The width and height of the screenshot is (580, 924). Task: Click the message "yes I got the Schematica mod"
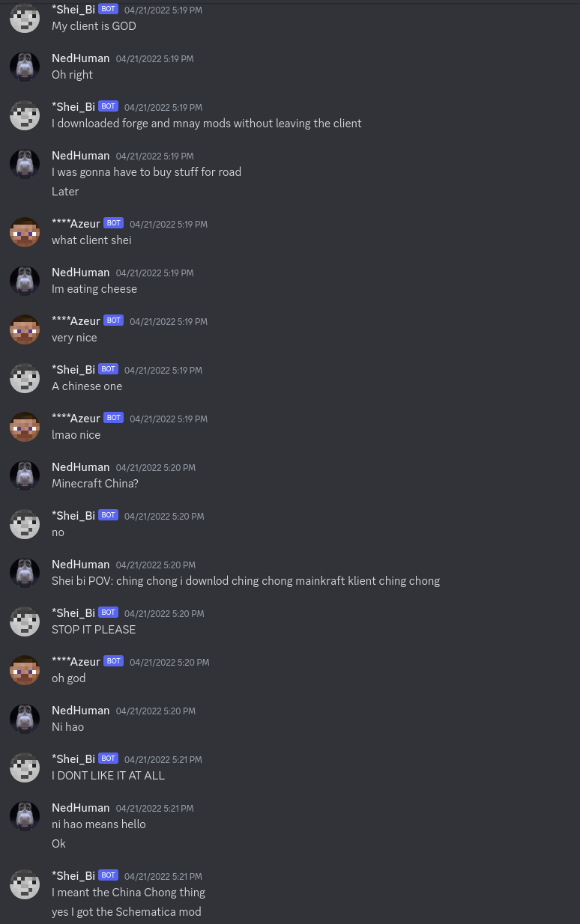coord(126,911)
